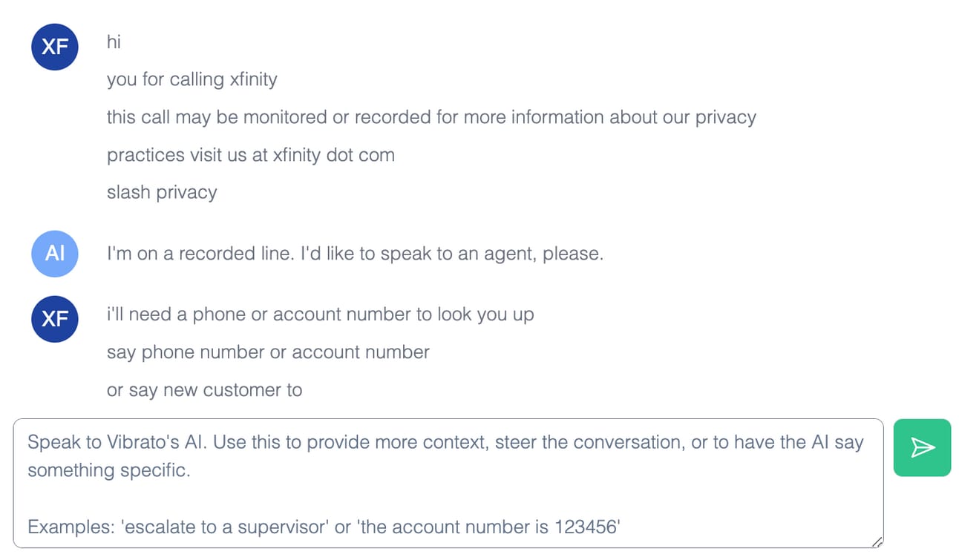This screenshot has height=560, width=959.
Task: Select the 'slash privacy' transcript line
Action: [162, 193]
